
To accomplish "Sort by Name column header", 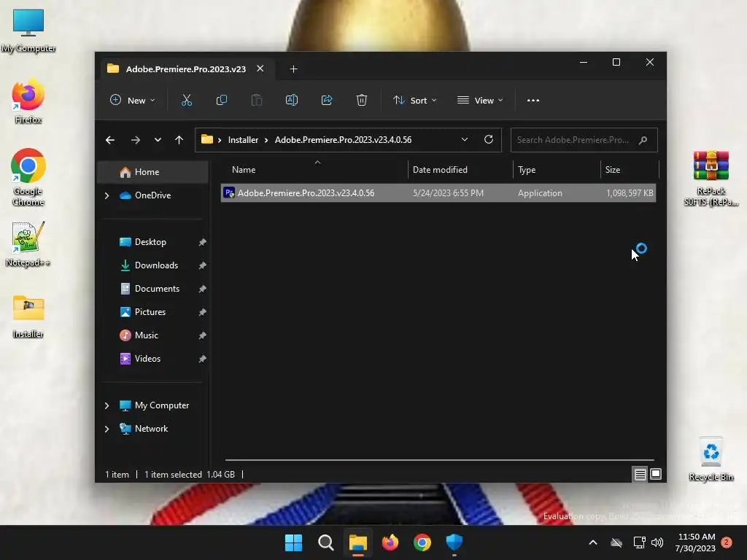I will pos(314,170).
